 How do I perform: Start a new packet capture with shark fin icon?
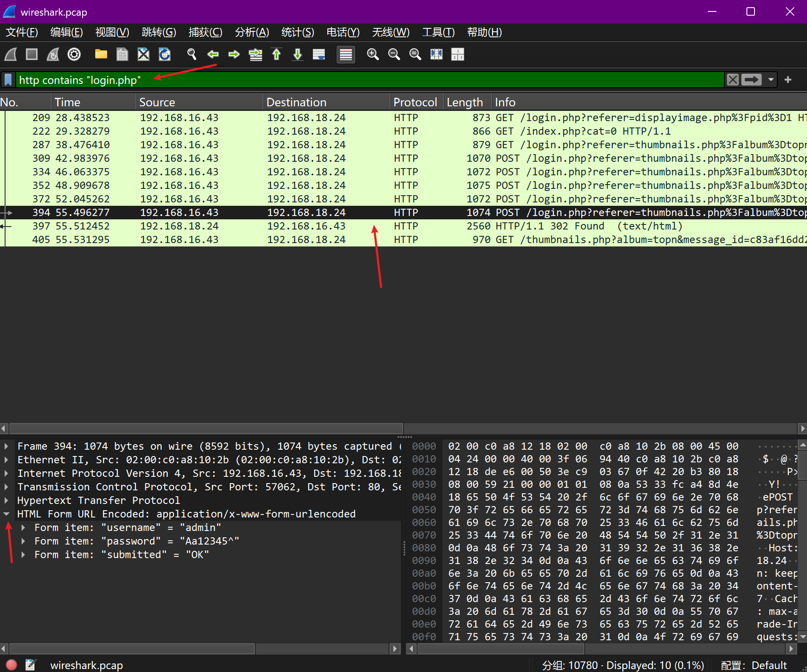11,54
